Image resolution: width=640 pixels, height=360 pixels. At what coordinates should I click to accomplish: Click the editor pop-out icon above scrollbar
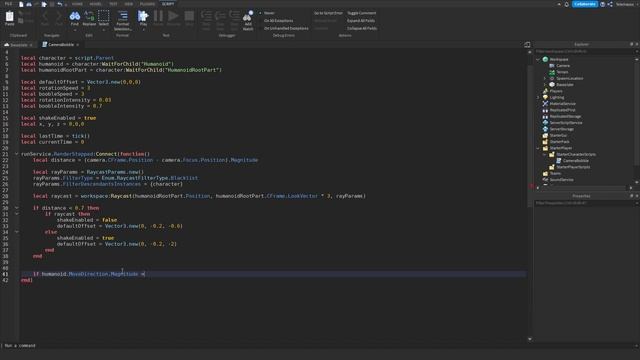[x=527, y=44]
